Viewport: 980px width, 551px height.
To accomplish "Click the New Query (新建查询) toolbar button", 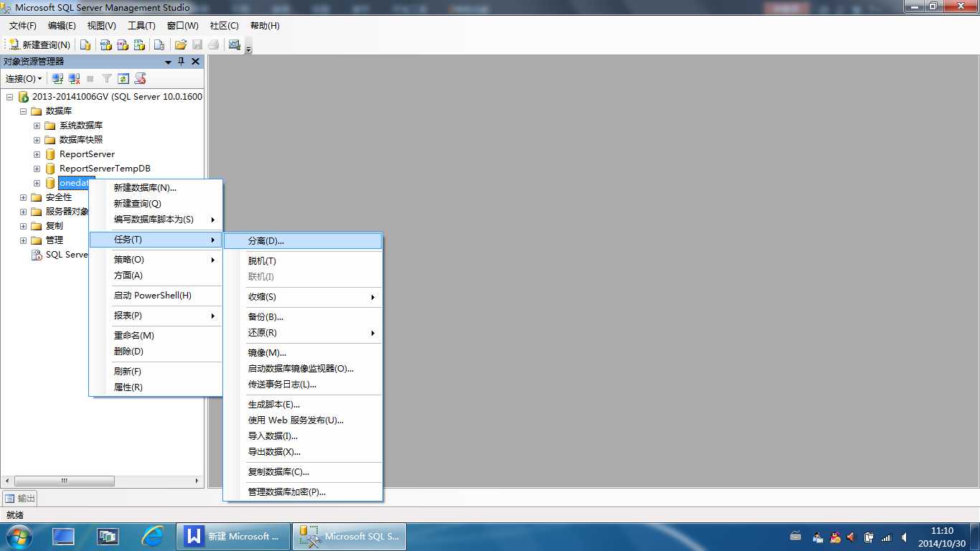I will click(39, 44).
